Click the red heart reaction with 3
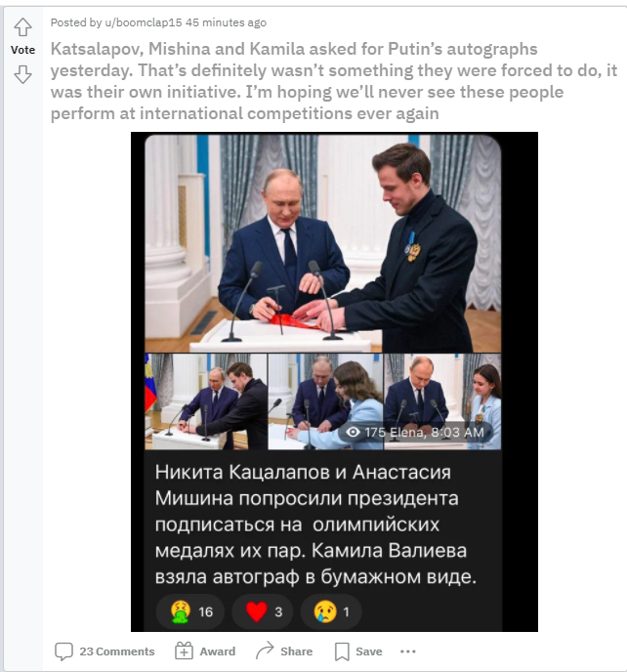This screenshot has width=627, height=672. pyautogui.click(x=263, y=611)
